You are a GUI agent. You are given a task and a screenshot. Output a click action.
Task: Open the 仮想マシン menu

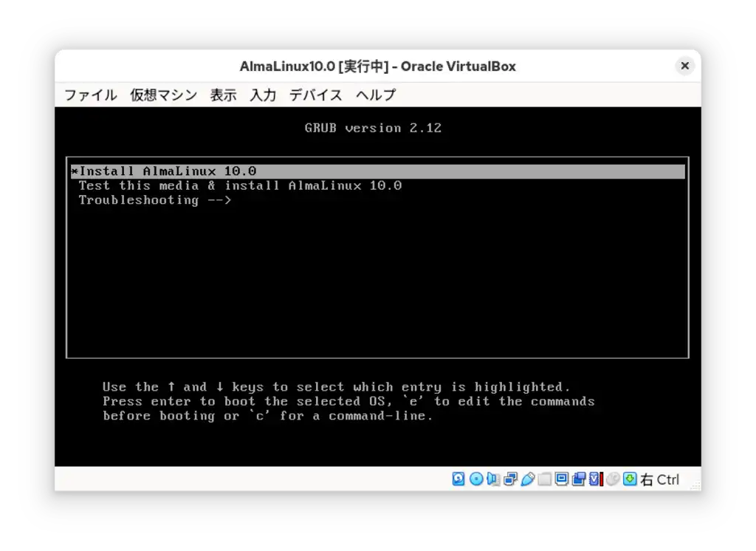tap(163, 95)
